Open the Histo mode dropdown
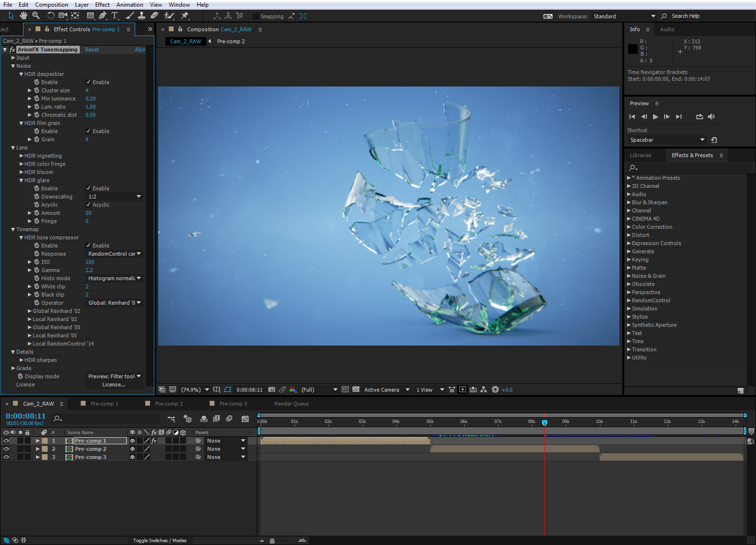Screen dimensions: 756x545 coord(114,278)
